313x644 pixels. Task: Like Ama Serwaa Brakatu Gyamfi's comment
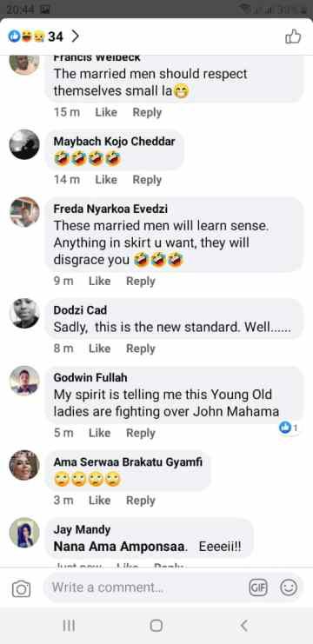click(x=99, y=501)
